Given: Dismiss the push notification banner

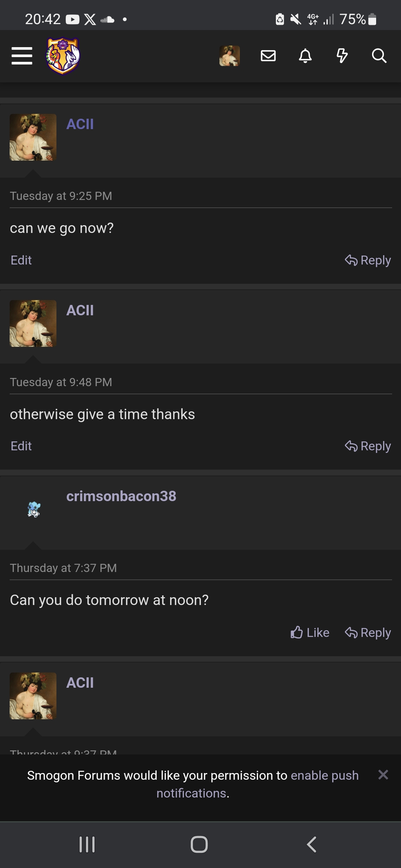Looking at the screenshot, I should [383, 775].
